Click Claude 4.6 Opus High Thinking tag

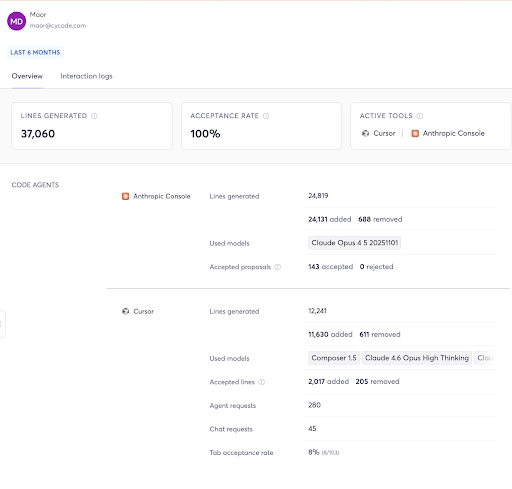(417, 358)
